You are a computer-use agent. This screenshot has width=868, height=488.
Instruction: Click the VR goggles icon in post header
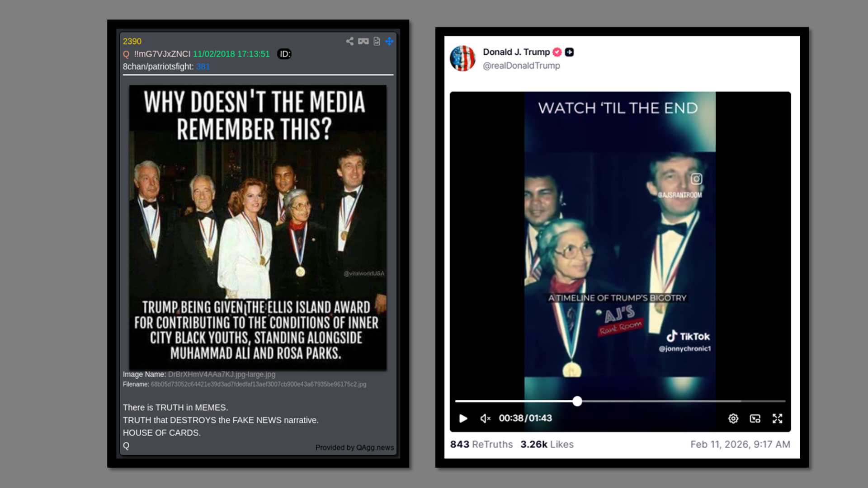coord(363,41)
